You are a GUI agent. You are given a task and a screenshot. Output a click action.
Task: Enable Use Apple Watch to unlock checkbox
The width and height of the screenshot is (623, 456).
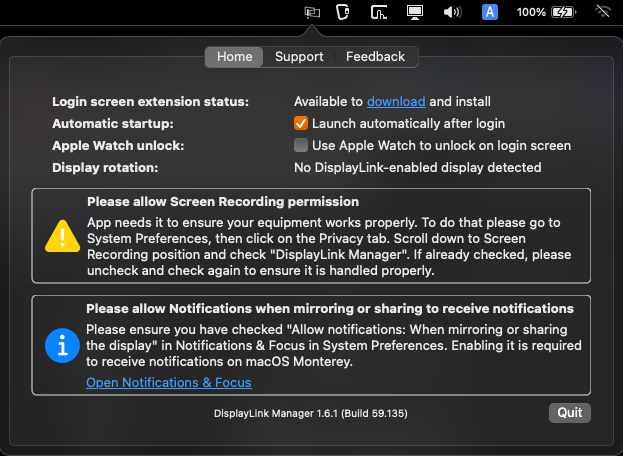click(301, 145)
